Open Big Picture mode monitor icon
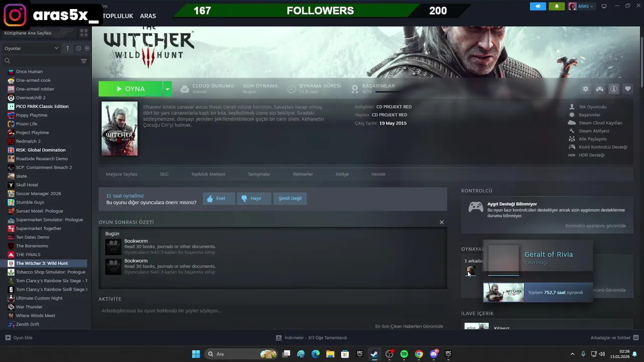Screen dimensions: 644x362 (604, 6)
